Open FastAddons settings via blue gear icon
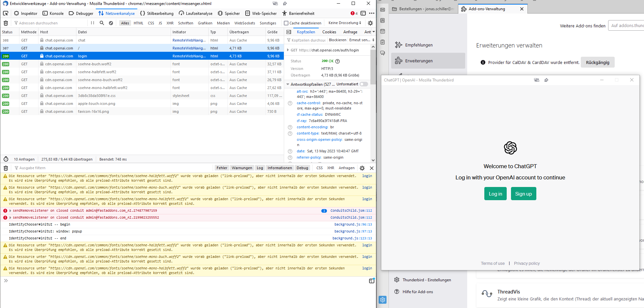The image size is (644, 308). pyautogui.click(x=383, y=300)
